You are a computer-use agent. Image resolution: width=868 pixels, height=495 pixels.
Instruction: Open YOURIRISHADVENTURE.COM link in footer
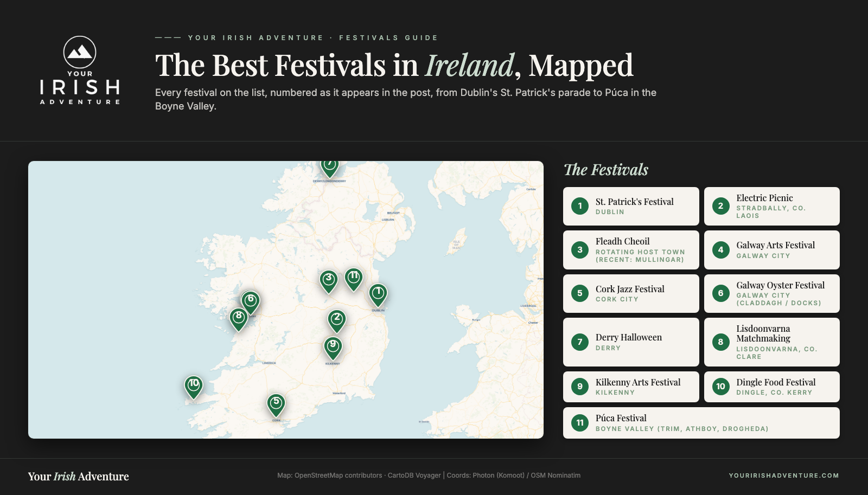point(784,475)
